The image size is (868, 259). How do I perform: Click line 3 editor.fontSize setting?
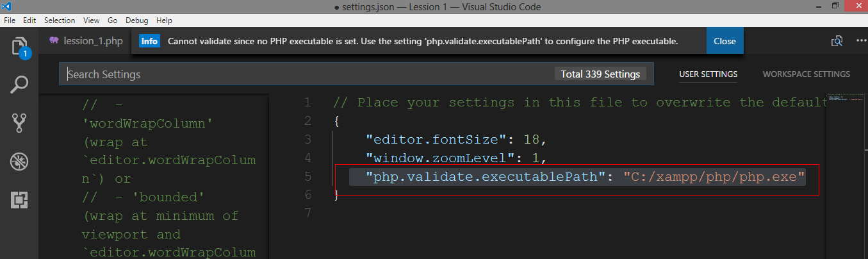[457, 139]
